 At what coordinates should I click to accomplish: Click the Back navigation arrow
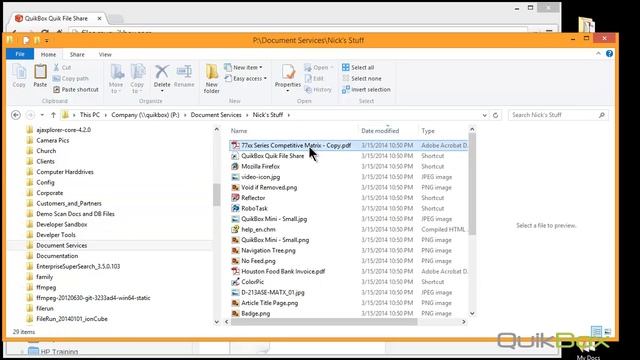pyautogui.click(x=16, y=115)
